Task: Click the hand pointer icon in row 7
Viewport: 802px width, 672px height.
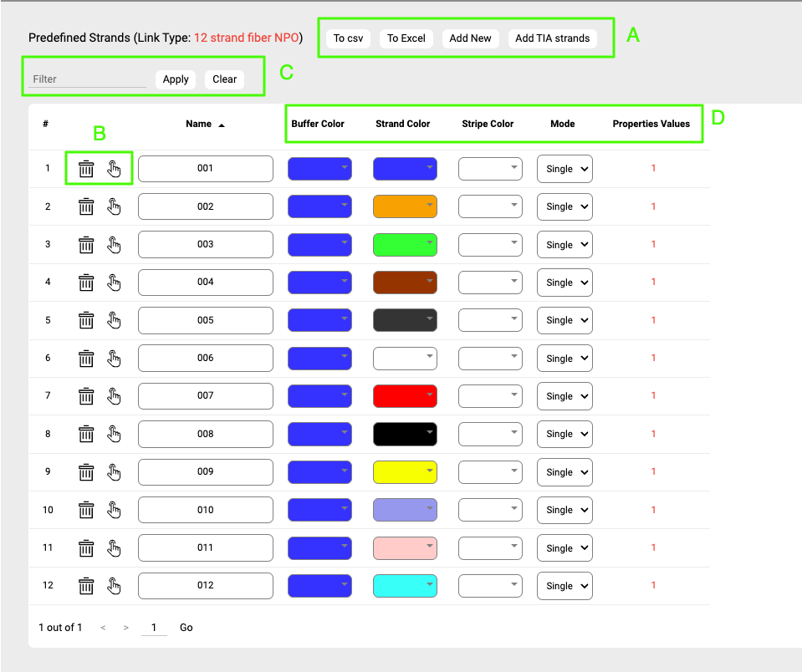Action: coord(115,396)
